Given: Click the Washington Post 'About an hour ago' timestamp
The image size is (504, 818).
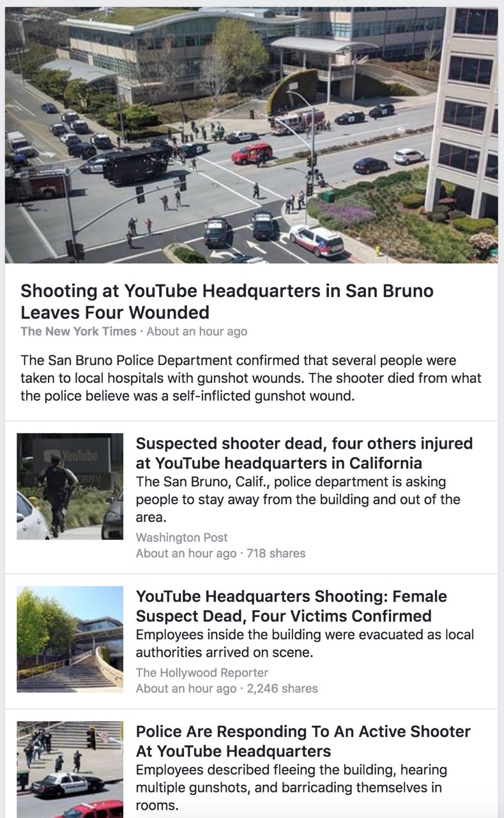Looking at the screenshot, I should coord(186,553).
